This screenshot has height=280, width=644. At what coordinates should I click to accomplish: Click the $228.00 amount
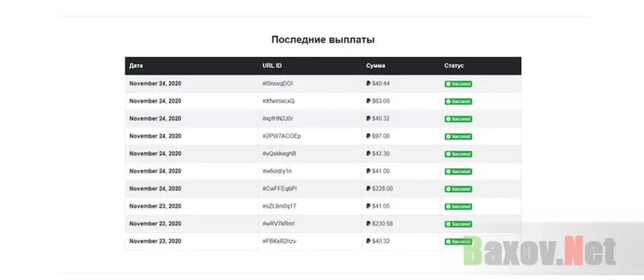coord(382,189)
